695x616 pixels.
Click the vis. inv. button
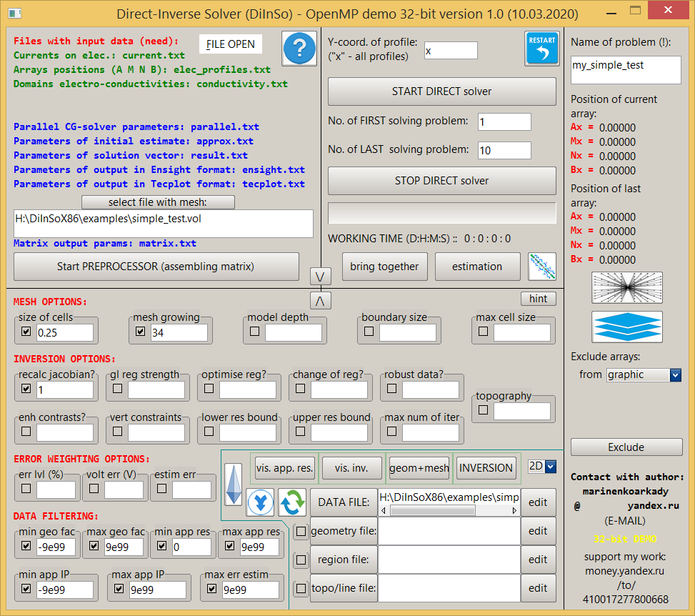coord(352,468)
